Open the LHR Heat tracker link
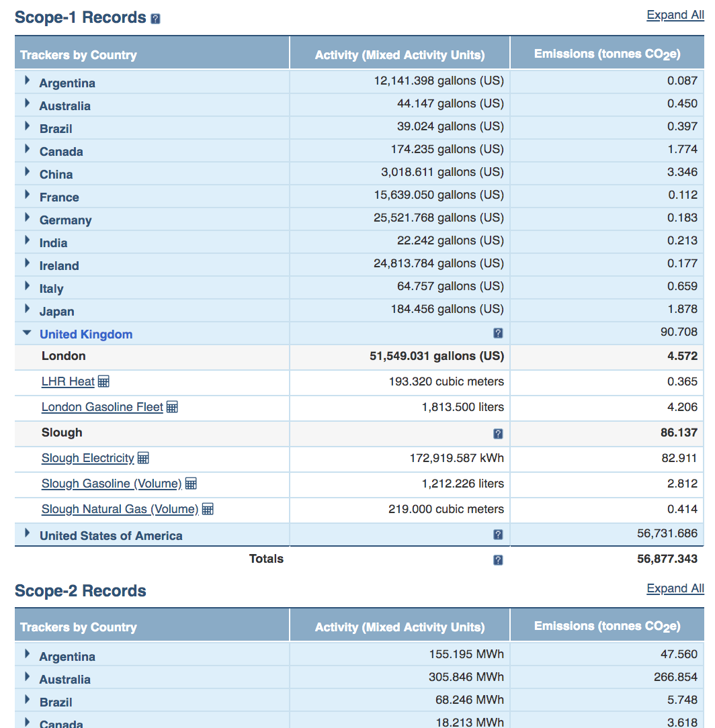Screen dimensions: 715x728 coord(68,381)
